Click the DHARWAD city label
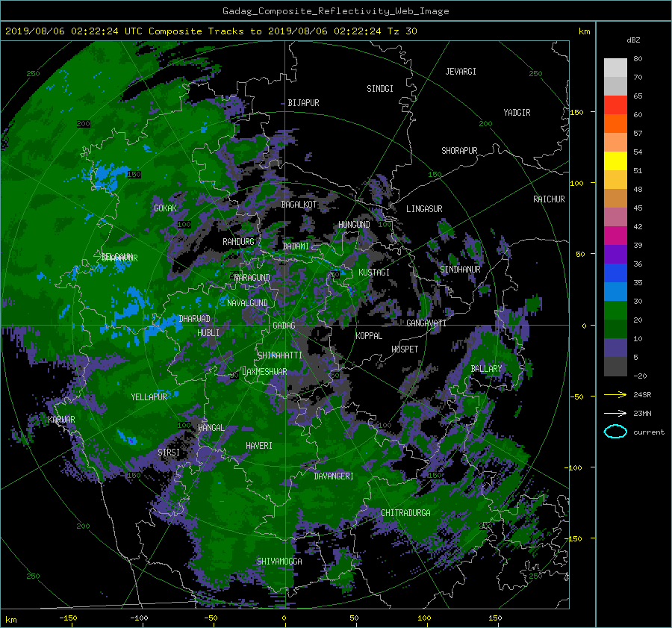This screenshot has height=628, width=672. pos(194,319)
